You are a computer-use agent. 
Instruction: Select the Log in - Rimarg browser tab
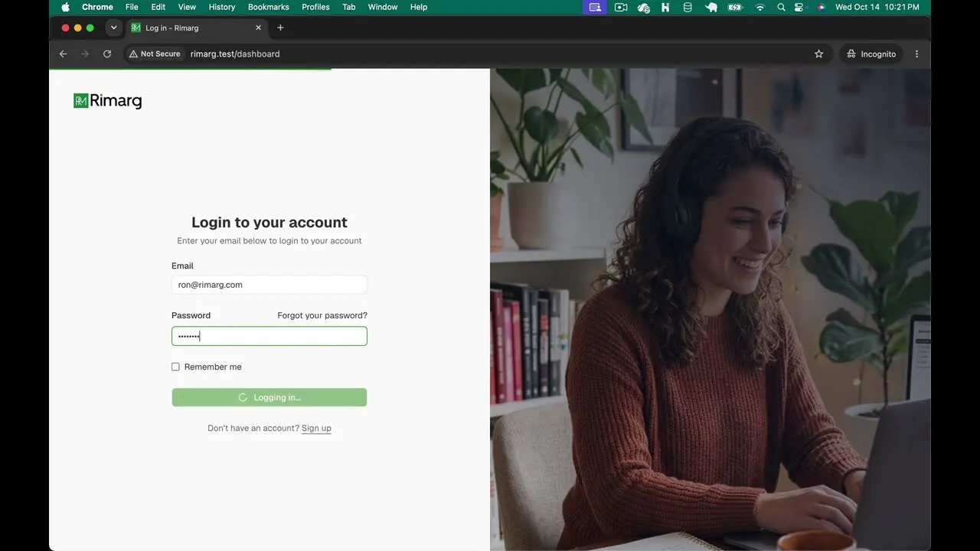(x=197, y=28)
